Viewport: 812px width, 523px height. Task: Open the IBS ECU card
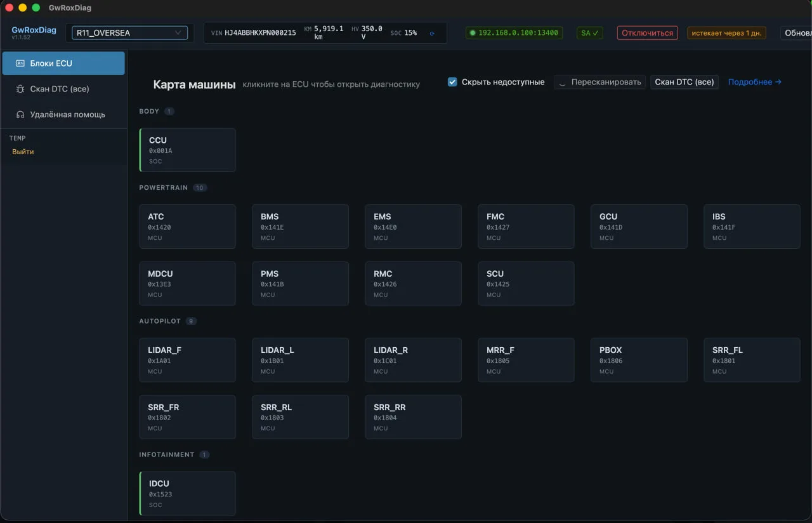click(x=752, y=227)
